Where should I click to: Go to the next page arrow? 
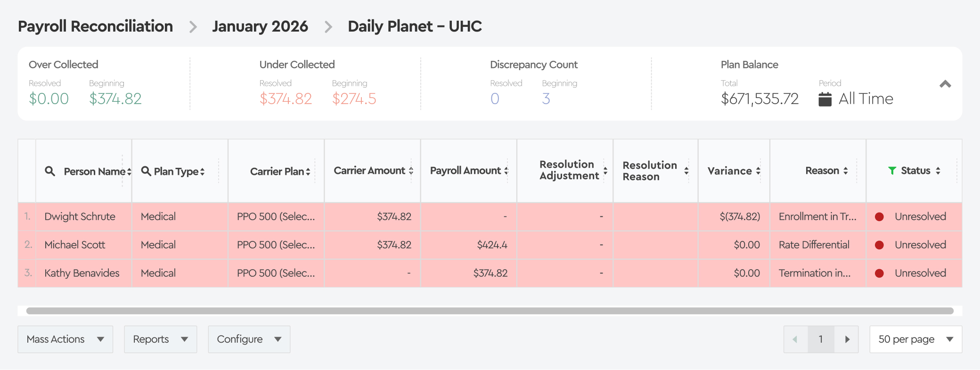(x=847, y=339)
